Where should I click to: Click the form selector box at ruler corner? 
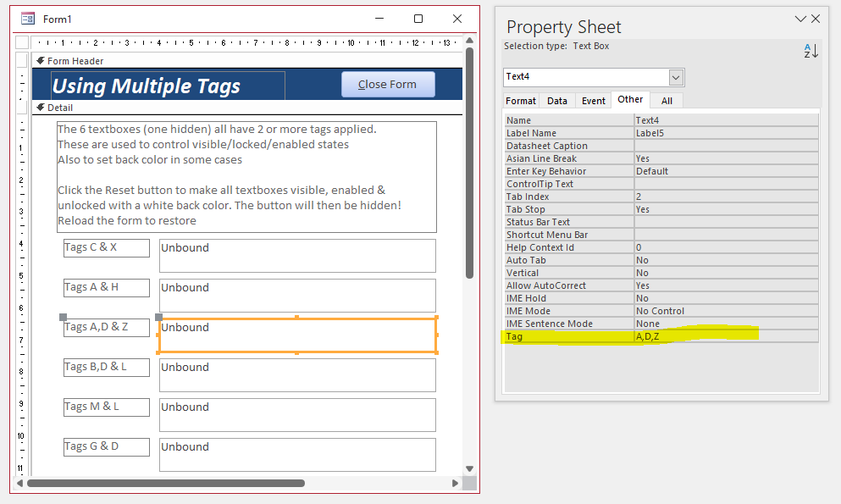click(x=22, y=42)
